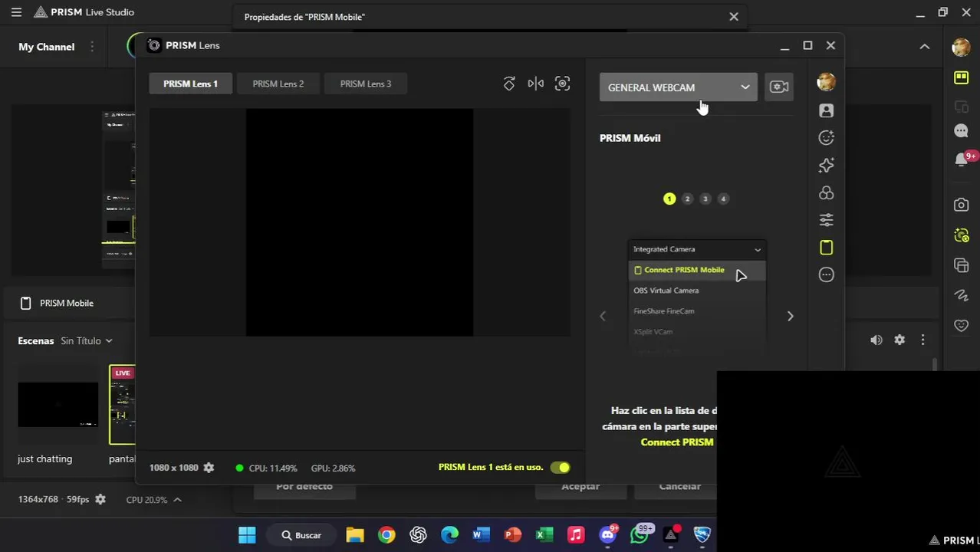Collapse the channel panel with top chevron
This screenshot has width=980, height=552.
point(924,47)
